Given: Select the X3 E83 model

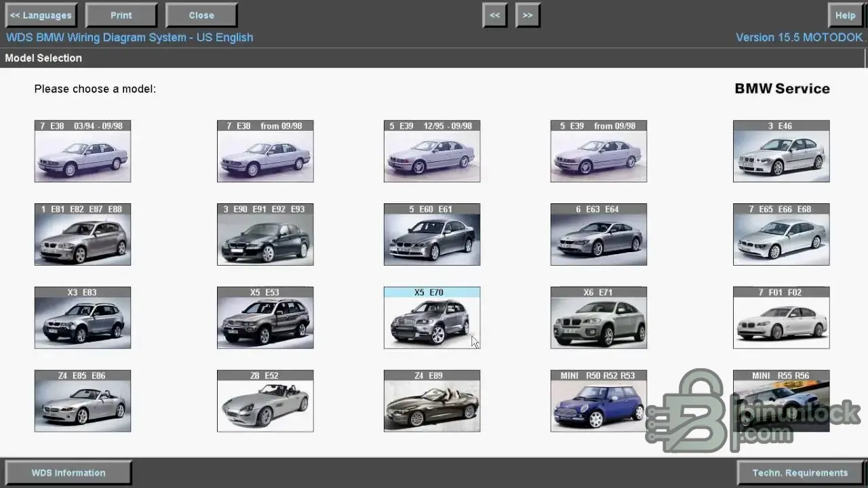Looking at the screenshot, I should pyautogui.click(x=83, y=318).
